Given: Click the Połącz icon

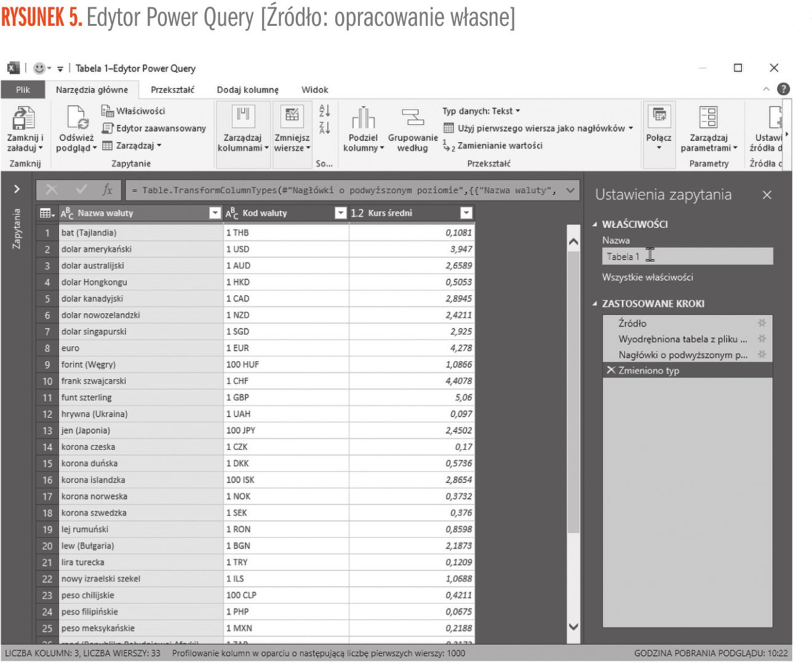Looking at the screenshot, I should [x=659, y=116].
